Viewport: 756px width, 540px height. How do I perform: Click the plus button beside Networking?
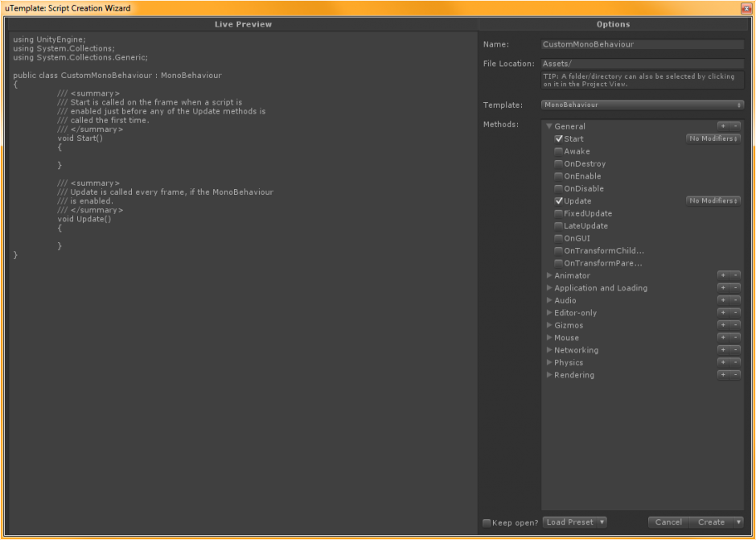coord(723,350)
